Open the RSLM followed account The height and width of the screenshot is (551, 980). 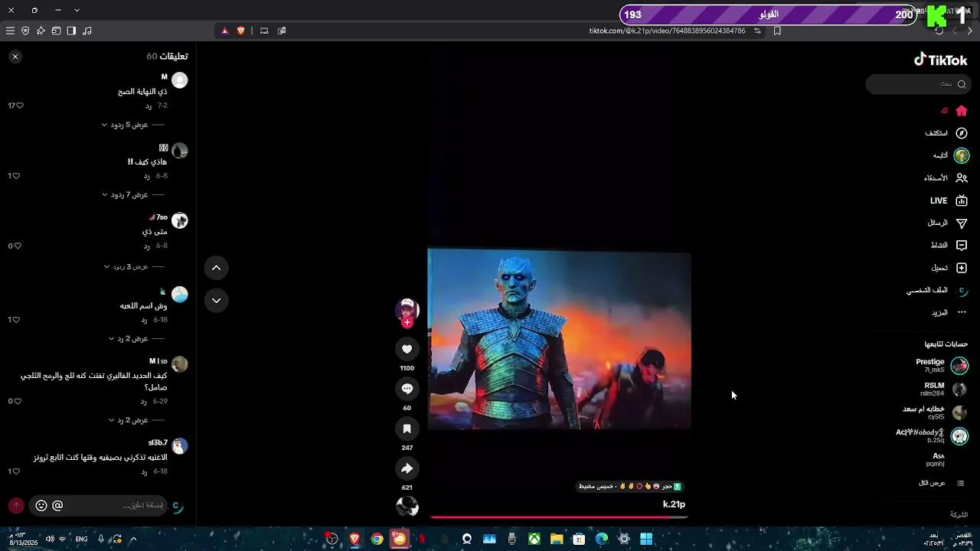tap(944, 389)
